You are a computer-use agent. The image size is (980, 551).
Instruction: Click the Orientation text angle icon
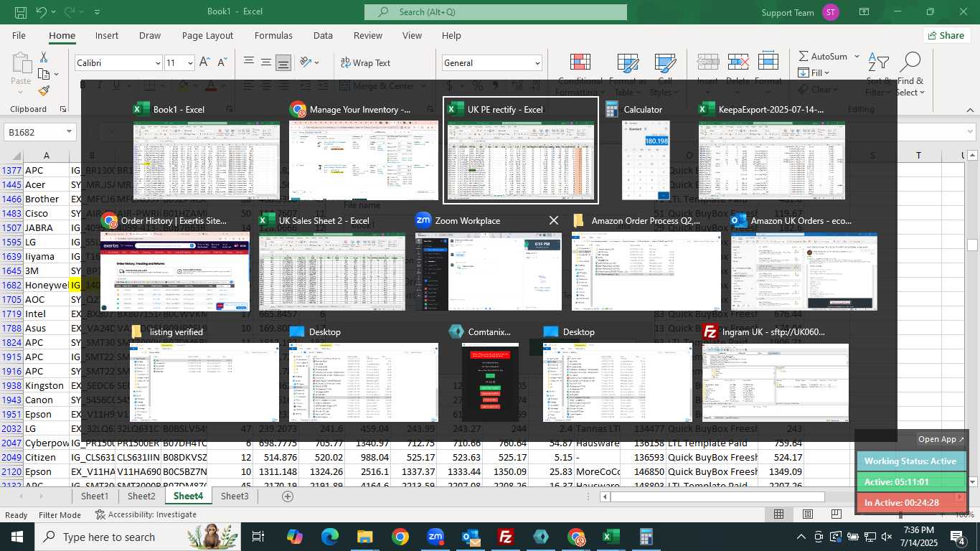pyautogui.click(x=306, y=63)
